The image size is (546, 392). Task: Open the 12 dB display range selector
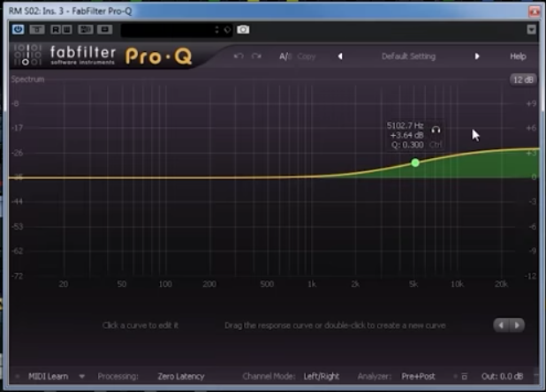point(523,79)
